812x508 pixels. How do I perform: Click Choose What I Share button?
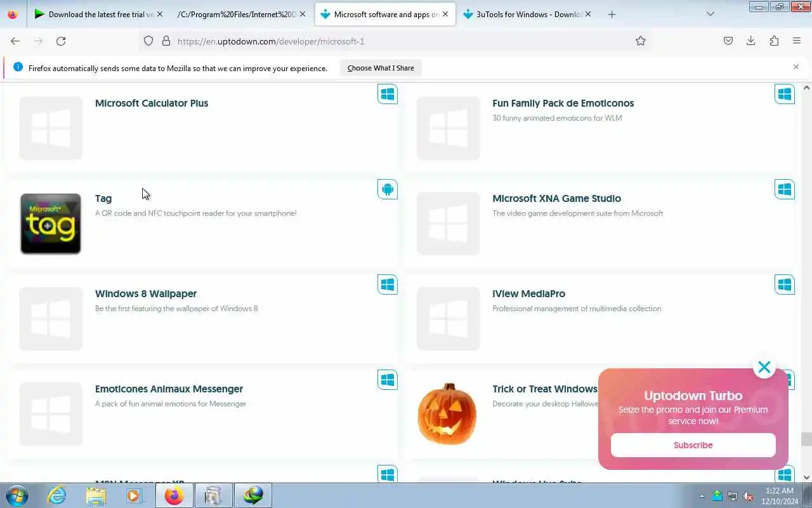point(381,68)
